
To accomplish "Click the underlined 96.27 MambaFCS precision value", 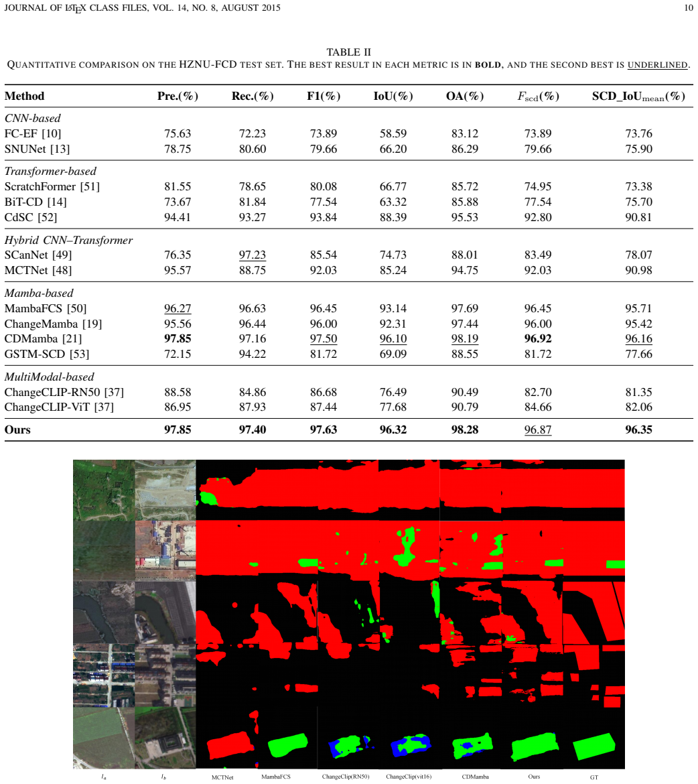I will point(178,308).
